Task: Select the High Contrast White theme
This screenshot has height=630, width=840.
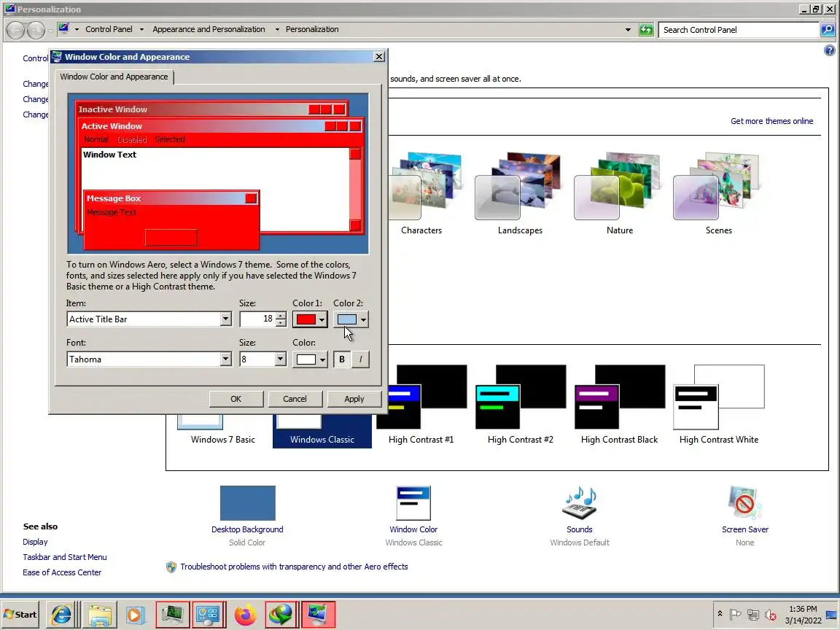Action: coord(719,405)
